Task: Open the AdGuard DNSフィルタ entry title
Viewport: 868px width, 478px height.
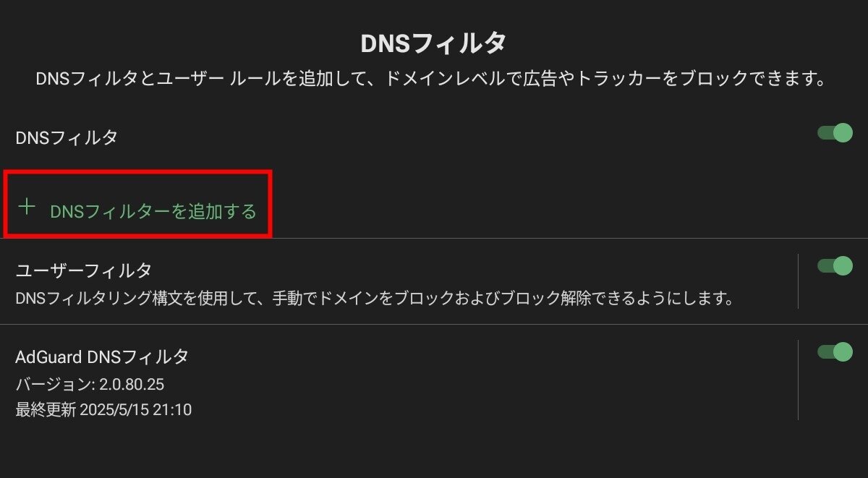Action: click(102, 357)
